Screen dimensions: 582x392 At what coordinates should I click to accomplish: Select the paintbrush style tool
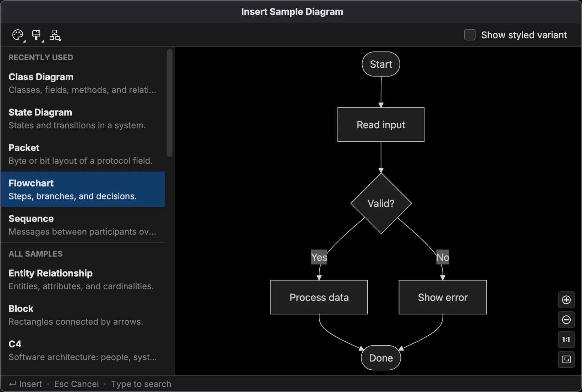tap(37, 34)
